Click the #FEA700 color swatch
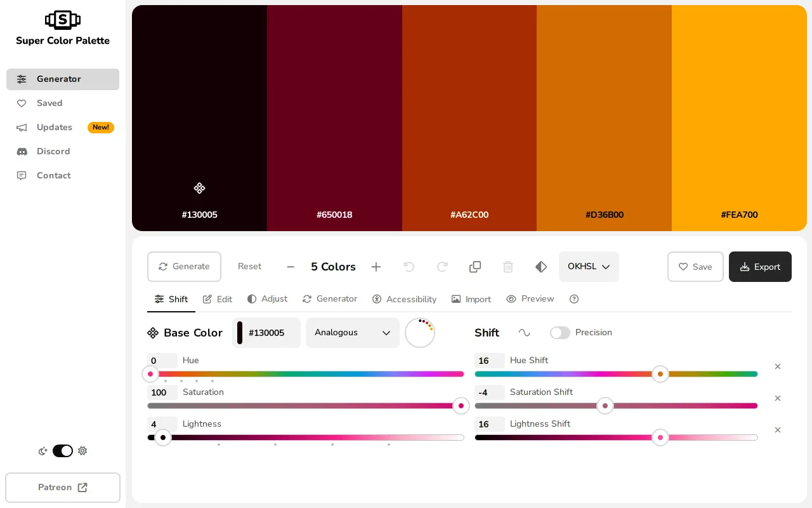The width and height of the screenshot is (812, 508). pyautogui.click(x=739, y=118)
